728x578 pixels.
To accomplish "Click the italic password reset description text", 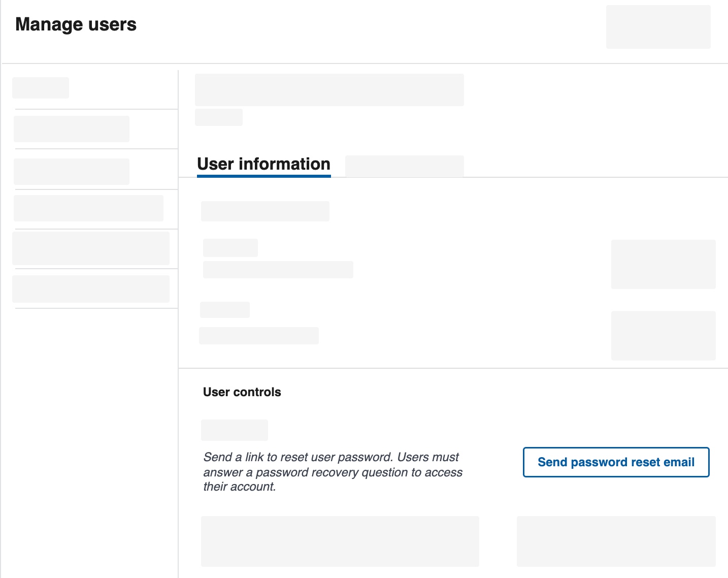I will pyautogui.click(x=333, y=472).
